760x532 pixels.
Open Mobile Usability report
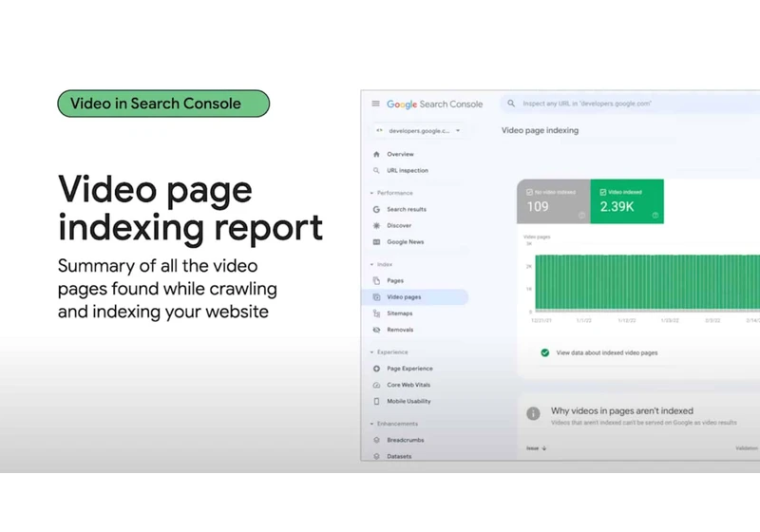(408, 401)
